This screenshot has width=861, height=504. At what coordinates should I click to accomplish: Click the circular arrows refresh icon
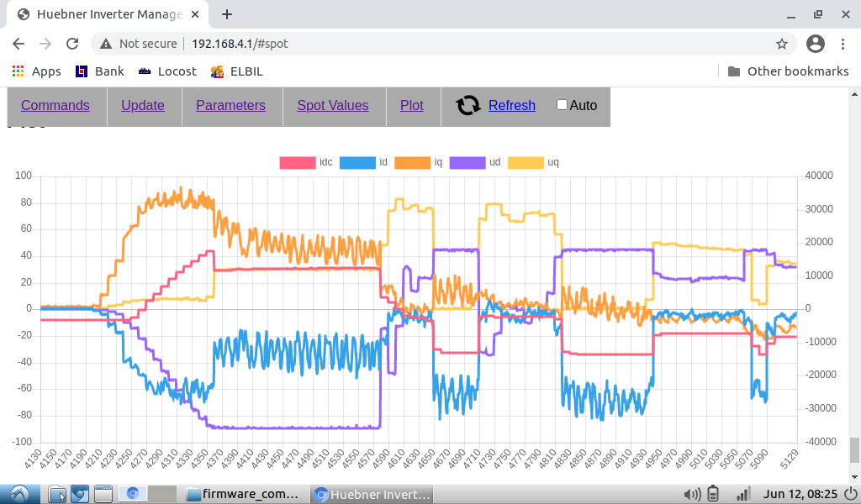pos(467,105)
